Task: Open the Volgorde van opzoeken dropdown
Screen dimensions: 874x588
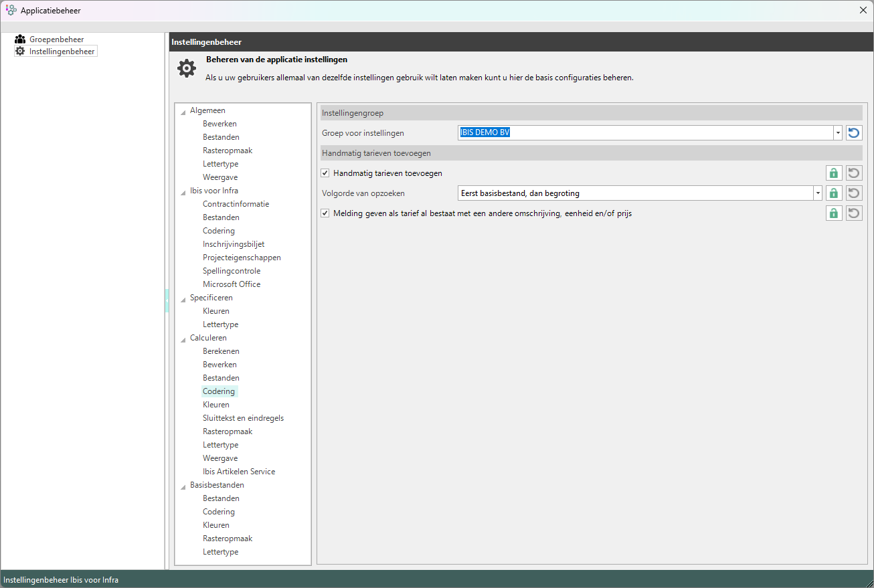Action: click(x=817, y=193)
